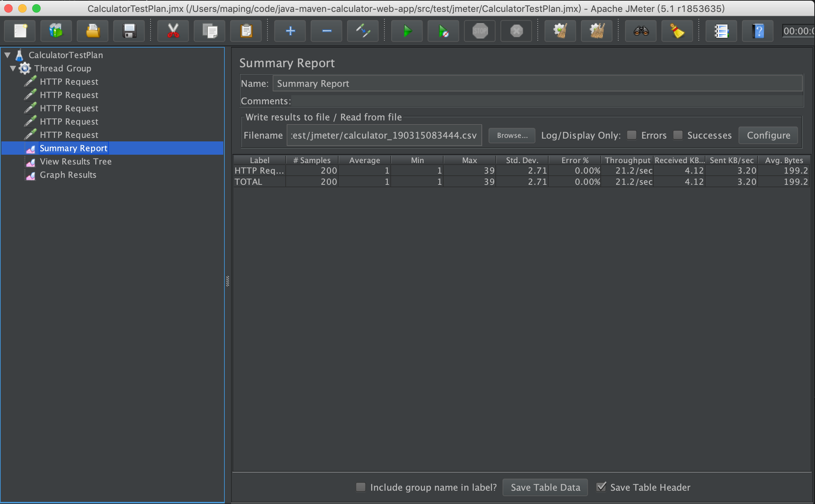
Task: Click the Throughput column header
Action: click(627, 160)
